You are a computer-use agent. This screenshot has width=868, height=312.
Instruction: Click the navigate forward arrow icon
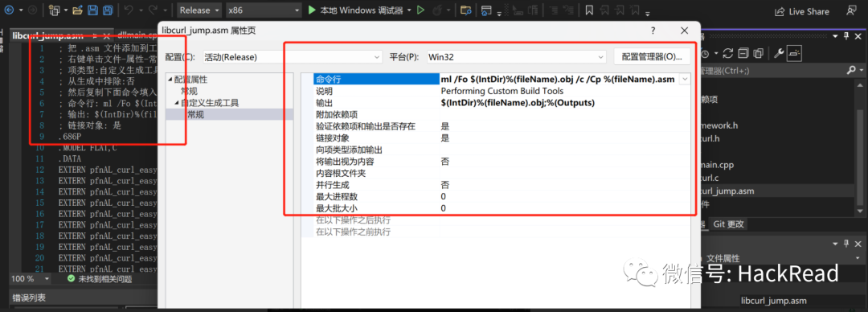[33, 10]
